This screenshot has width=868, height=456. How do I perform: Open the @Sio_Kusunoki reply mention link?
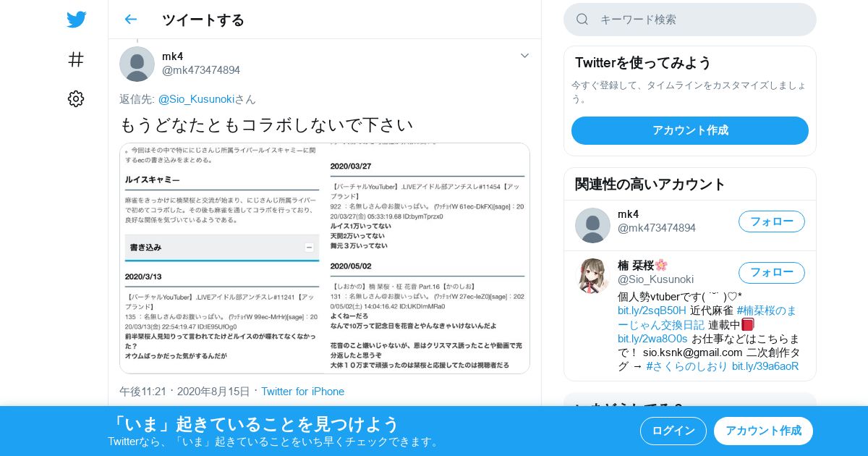[196, 99]
